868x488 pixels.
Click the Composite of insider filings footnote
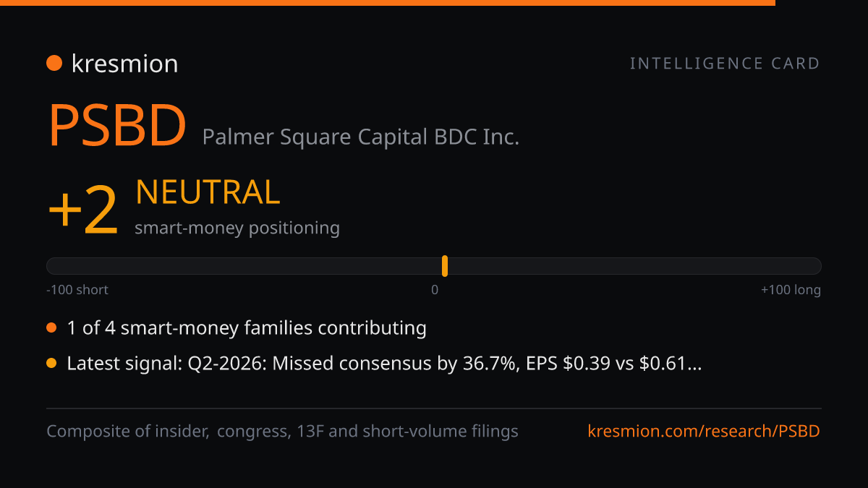[282, 432]
